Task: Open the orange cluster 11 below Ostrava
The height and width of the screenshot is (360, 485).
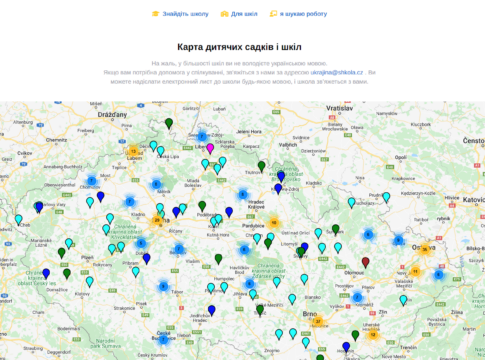Action: [x=415, y=271]
